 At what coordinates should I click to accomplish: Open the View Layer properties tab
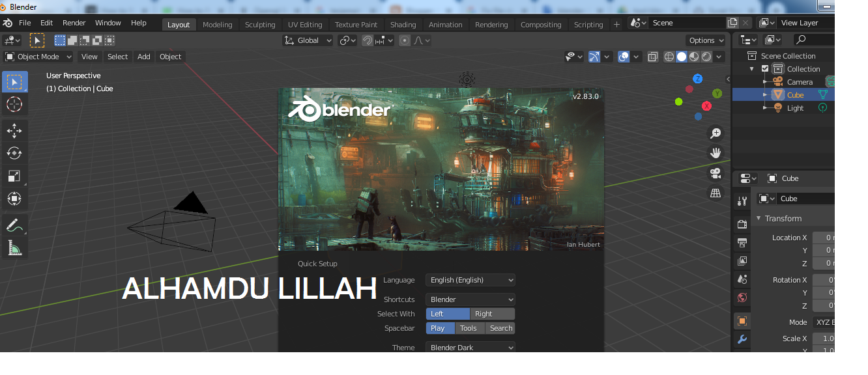742,261
